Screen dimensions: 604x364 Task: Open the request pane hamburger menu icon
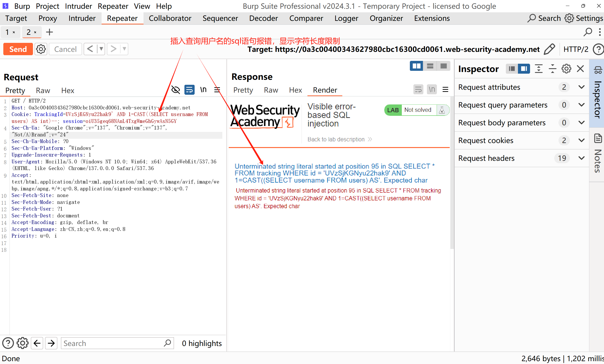tap(217, 90)
